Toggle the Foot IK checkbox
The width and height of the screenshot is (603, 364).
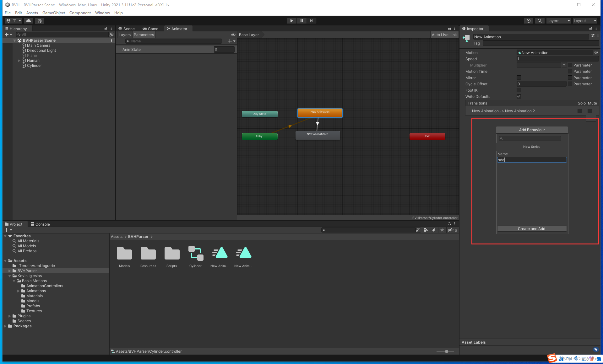tap(519, 90)
